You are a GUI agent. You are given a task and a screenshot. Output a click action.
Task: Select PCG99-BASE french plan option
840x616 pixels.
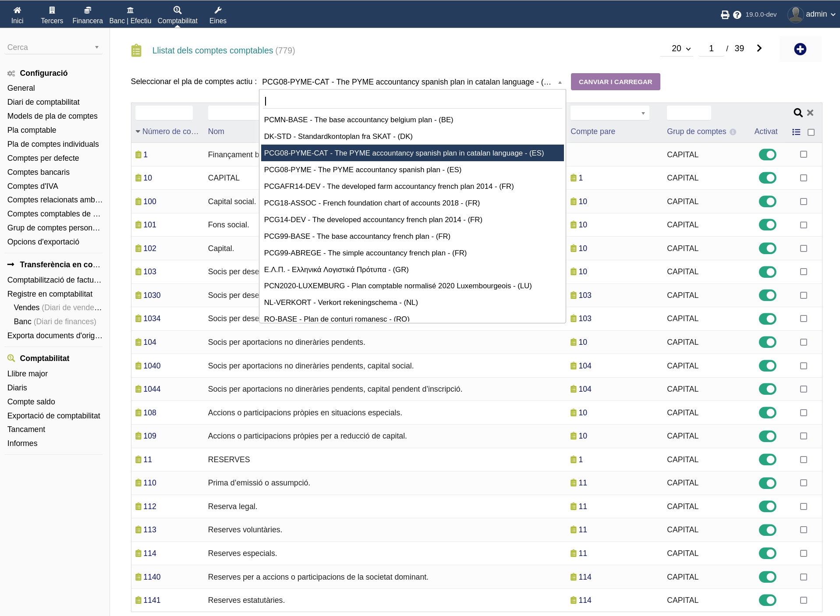[412, 236]
